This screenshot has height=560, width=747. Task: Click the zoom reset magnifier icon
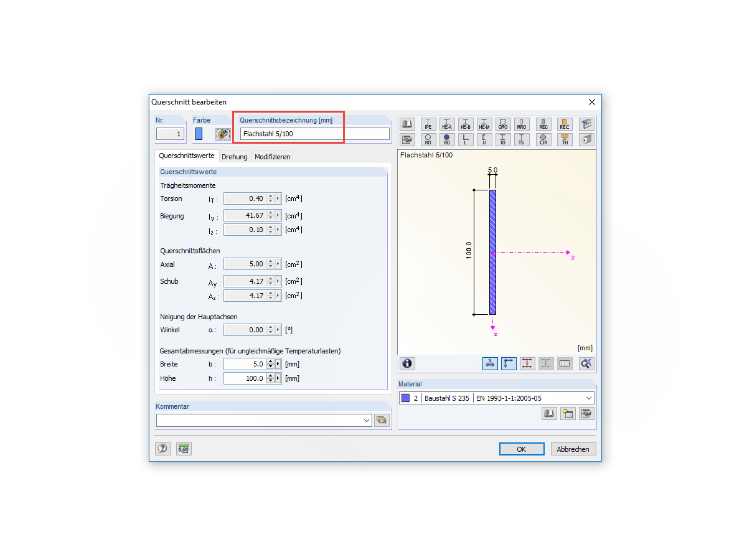(586, 363)
